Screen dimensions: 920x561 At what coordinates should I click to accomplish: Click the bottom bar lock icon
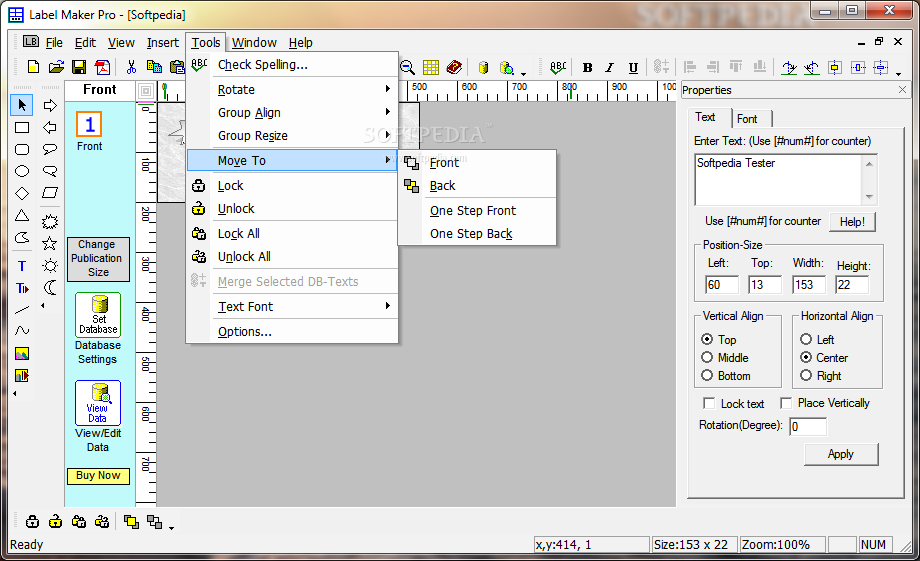tap(33, 522)
